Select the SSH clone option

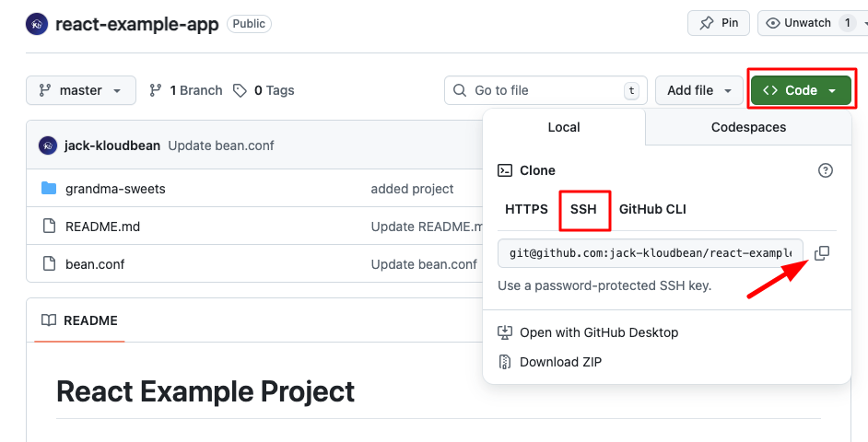tap(583, 209)
